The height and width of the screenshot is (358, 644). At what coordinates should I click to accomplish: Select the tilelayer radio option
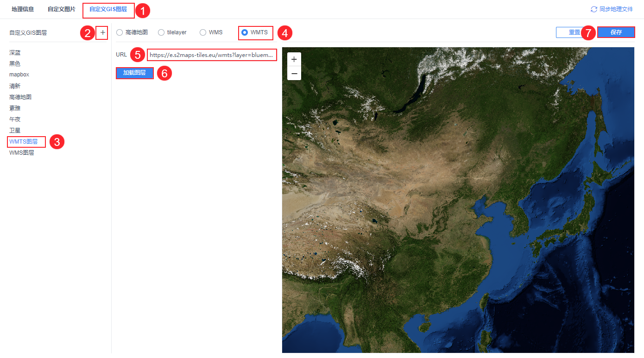161,32
